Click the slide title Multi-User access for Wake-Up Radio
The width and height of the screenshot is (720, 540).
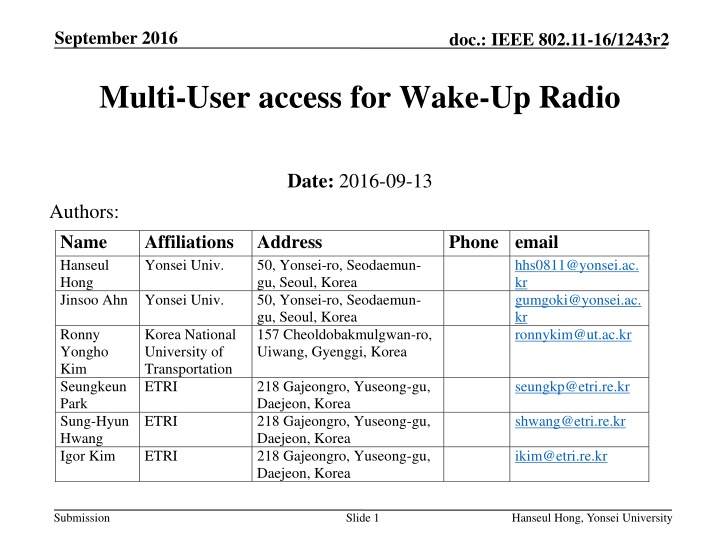pos(360,101)
